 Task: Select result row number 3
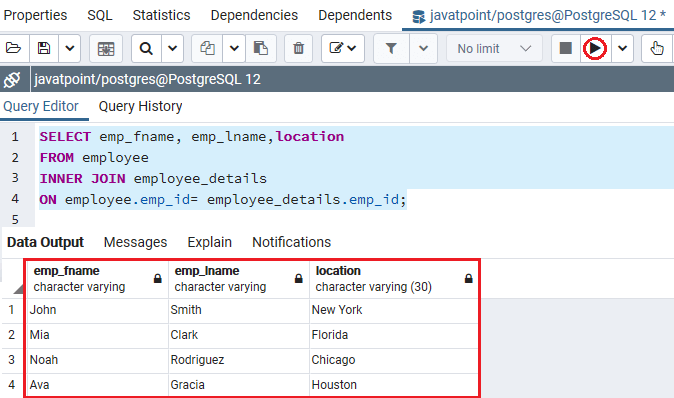coord(12,360)
